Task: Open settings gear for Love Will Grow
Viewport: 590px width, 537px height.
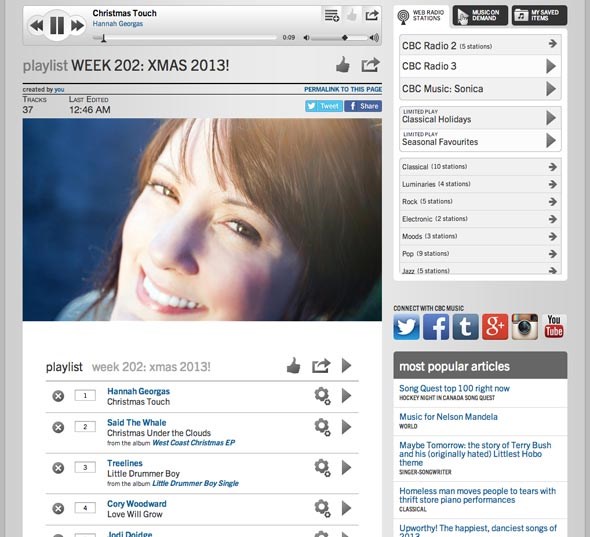Action: pyautogui.click(x=322, y=508)
